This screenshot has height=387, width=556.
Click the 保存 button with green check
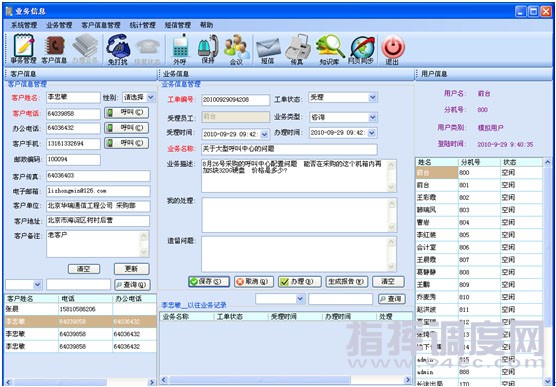pos(209,282)
